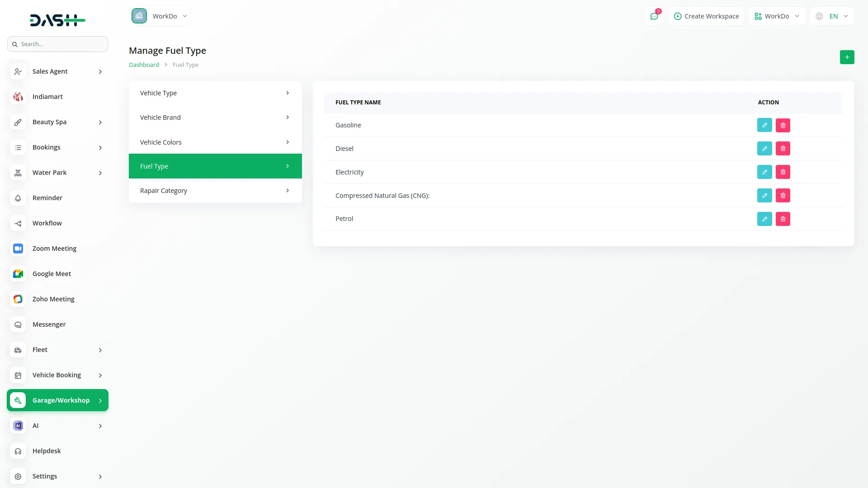Click the green plus add button
Image resolution: width=868 pixels, height=488 pixels.
[x=847, y=57]
